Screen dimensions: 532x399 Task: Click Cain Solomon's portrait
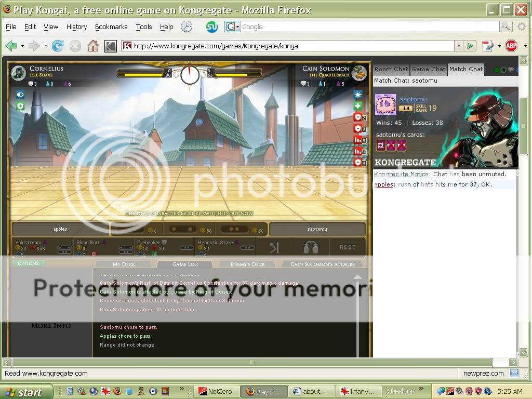[x=359, y=72]
